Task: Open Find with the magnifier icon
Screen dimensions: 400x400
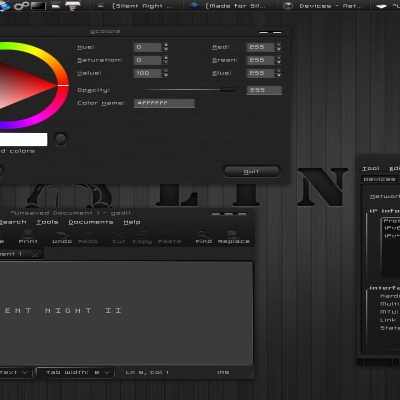Action: point(202,234)
